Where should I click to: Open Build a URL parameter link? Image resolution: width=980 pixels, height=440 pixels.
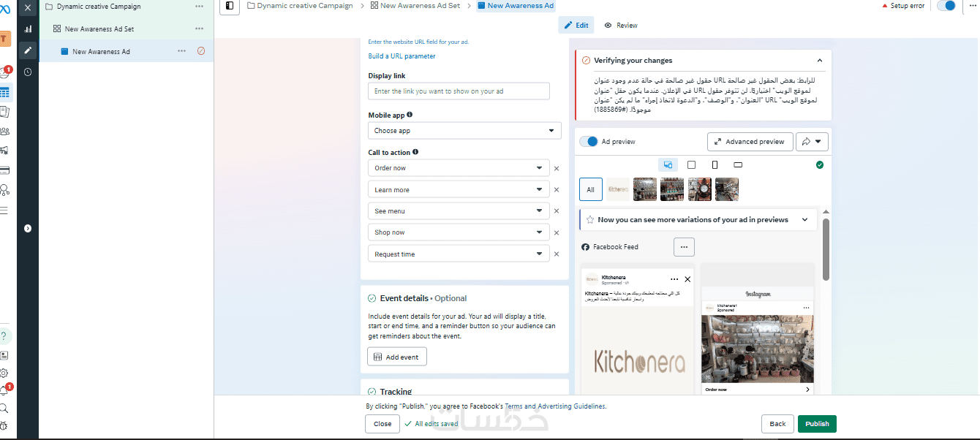point(402,56)
